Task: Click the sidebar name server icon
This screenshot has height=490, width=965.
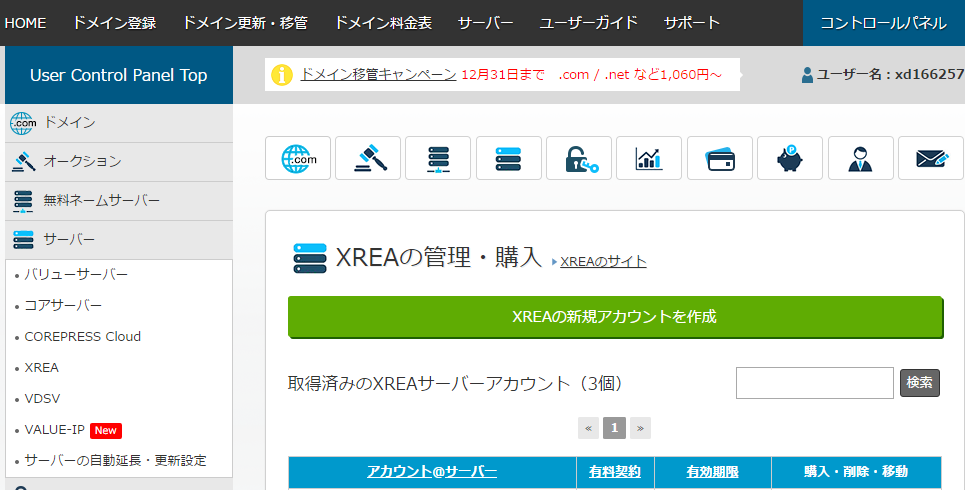Action: tap(23, 201)
